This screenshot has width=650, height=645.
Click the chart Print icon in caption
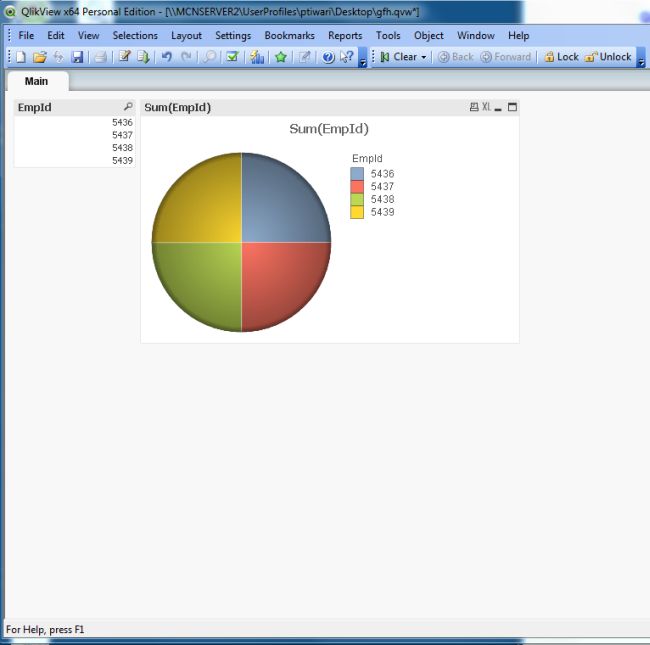click(x=474, y=107)
